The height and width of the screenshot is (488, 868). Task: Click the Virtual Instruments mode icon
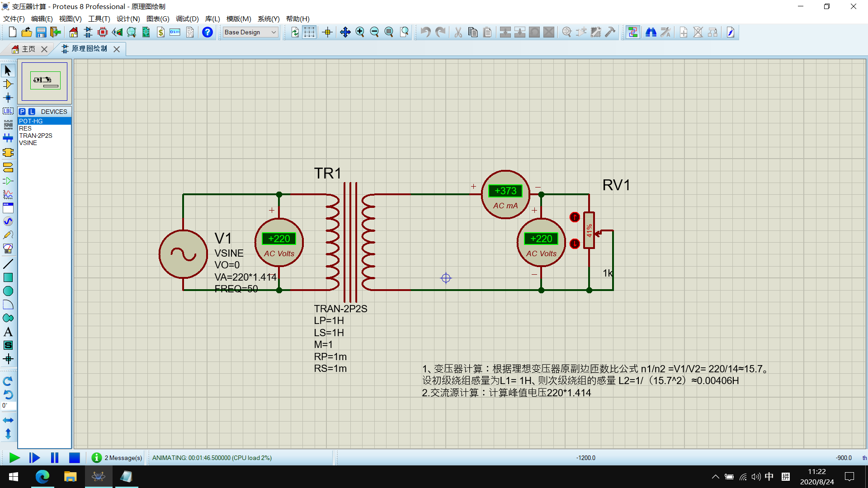click(x=8, y=249)
